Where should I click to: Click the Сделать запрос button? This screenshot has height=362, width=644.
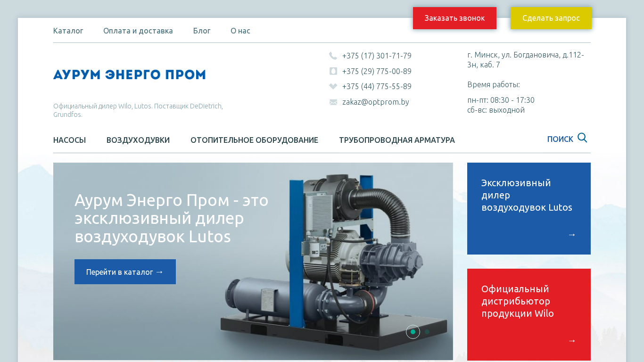pos(551,18)
